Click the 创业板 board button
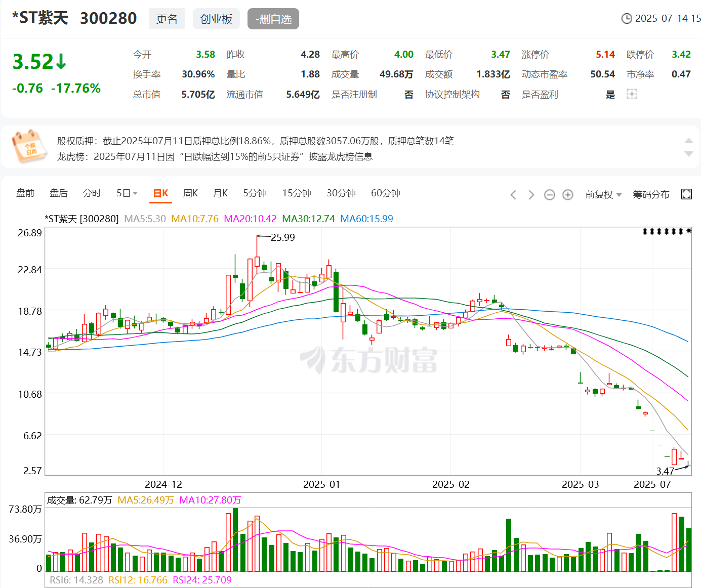Image resolution: width=701 pixels, height=588 pixels. pos(216,19)
